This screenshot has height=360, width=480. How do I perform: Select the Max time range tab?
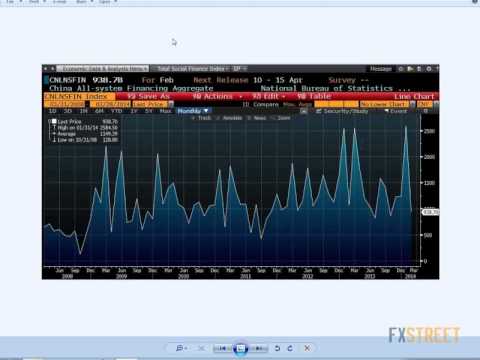tap(165, 111)
